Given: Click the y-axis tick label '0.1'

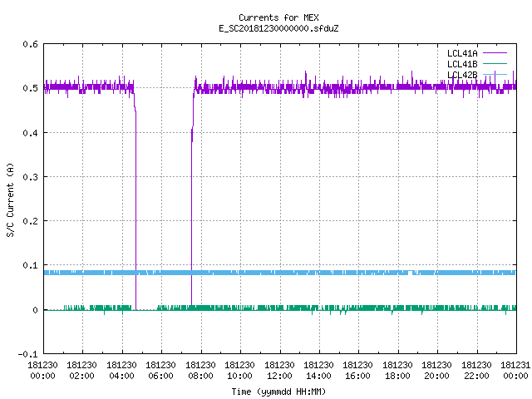Looking at the screenshot, I should point(30,265).
